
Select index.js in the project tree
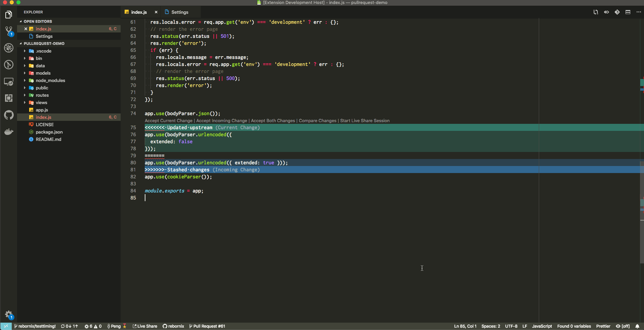tap(69, 117)
